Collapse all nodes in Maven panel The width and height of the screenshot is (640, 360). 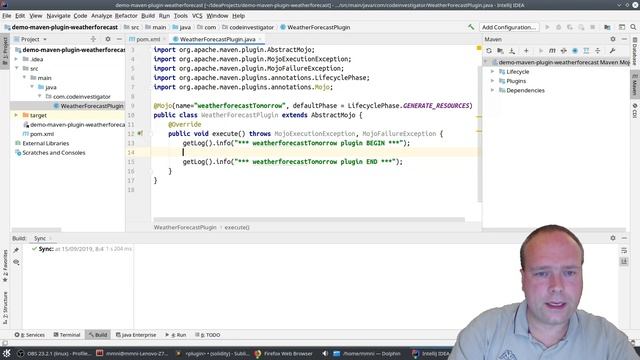click(x=598, y=51)
